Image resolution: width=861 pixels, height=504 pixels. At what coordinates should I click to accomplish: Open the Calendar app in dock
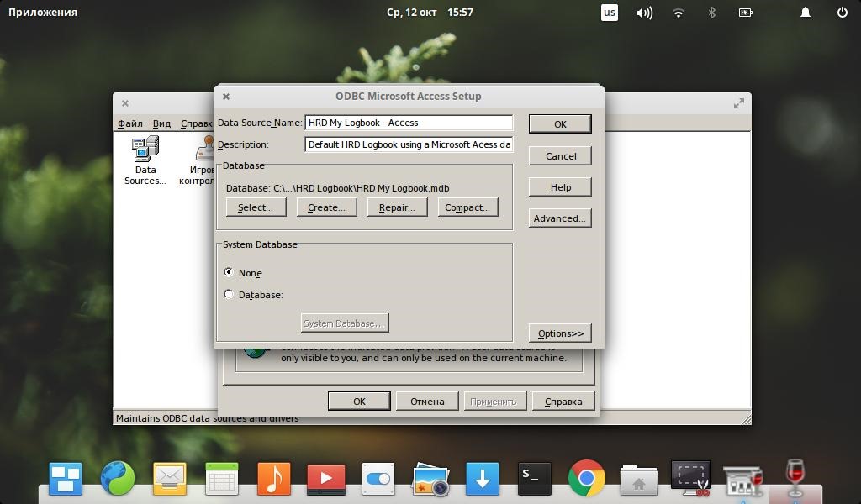point(222,478)
